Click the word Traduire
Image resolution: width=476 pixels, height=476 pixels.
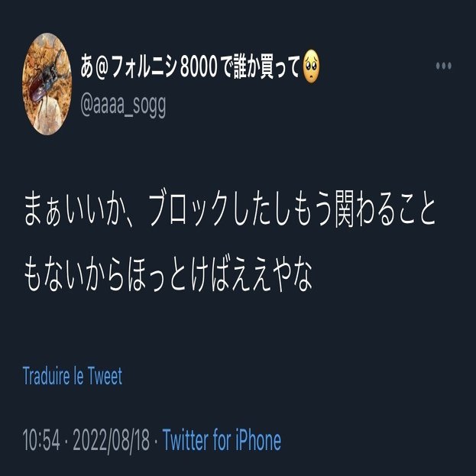(47, 376)
